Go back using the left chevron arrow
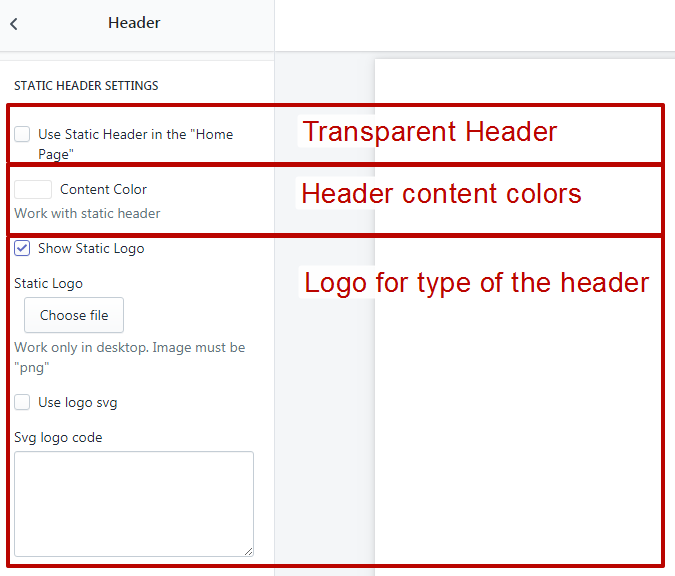 14,23
